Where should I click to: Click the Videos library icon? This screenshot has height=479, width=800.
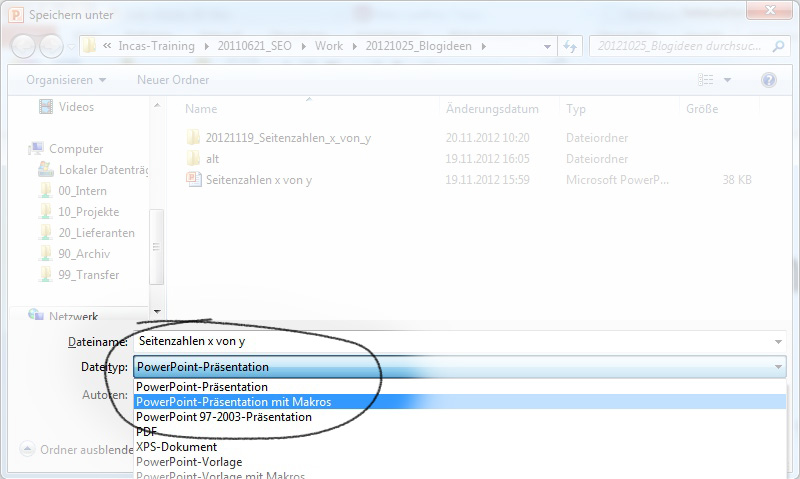[x=46, y=107]
